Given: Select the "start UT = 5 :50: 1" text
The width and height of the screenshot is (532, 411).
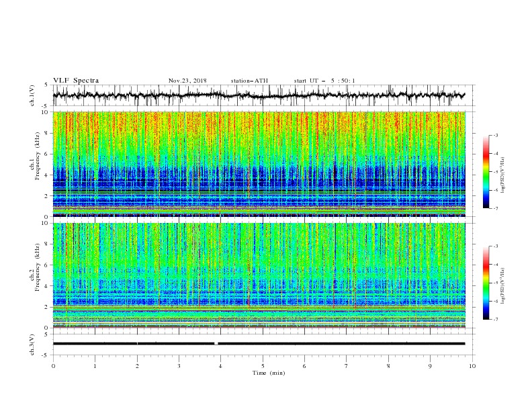Looking at the screenshot, I should [x=324, y=81].
